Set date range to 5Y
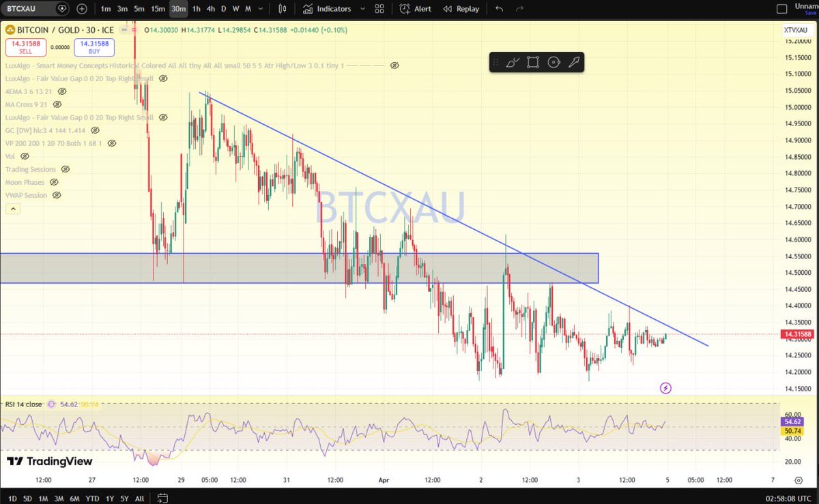The width and height of the screenshot is (819, 504). 125,499
